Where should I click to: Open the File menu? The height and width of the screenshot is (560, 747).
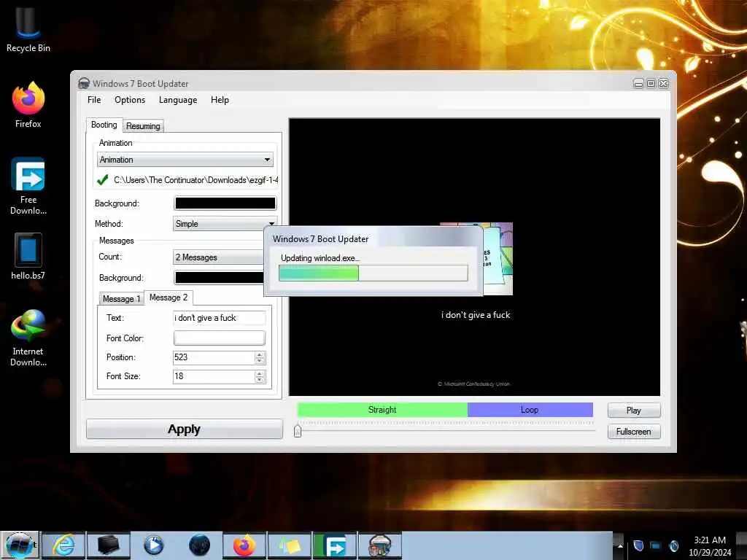[94, 99]
